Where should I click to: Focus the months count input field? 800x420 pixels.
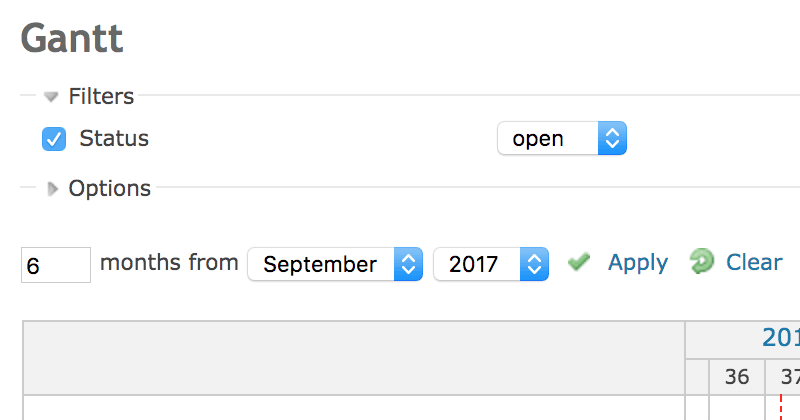[56, 265]
